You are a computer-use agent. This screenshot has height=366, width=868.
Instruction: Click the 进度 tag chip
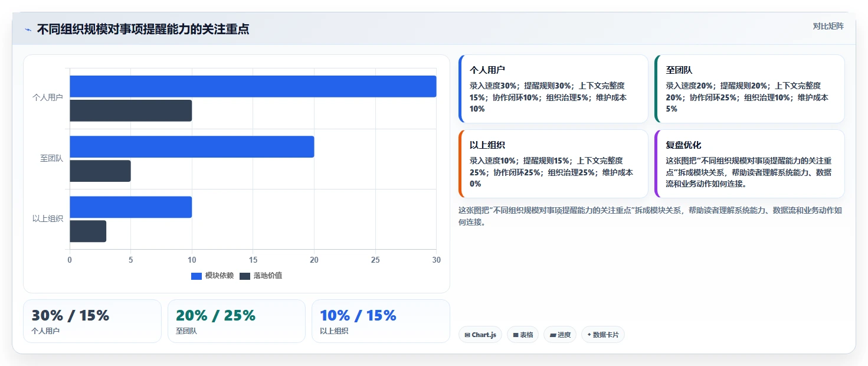click(x=560, y=335)
